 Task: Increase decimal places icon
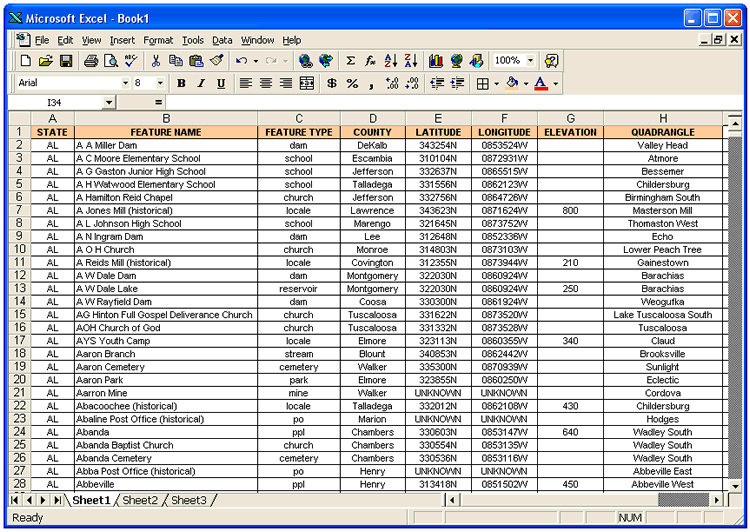(392, 83)
